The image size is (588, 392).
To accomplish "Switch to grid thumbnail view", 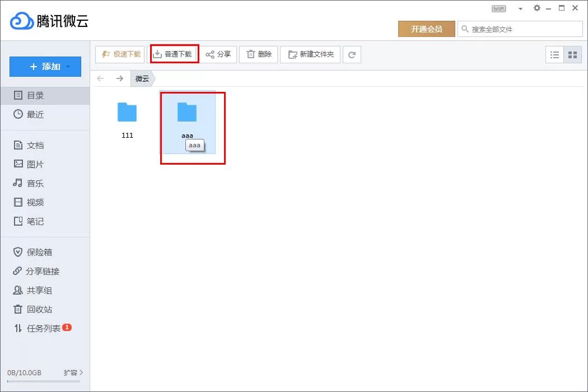I will 573,55.
